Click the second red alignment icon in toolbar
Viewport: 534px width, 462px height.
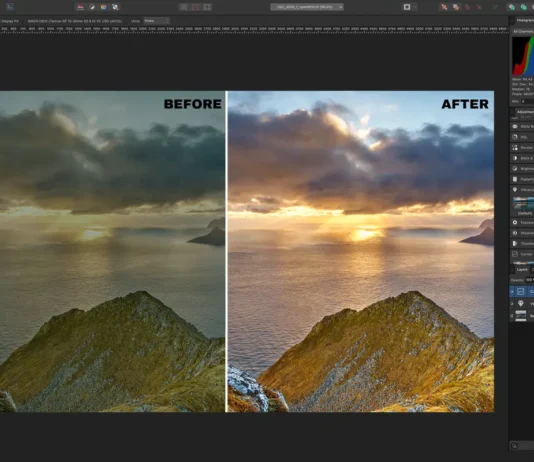(x=456, y=7)
